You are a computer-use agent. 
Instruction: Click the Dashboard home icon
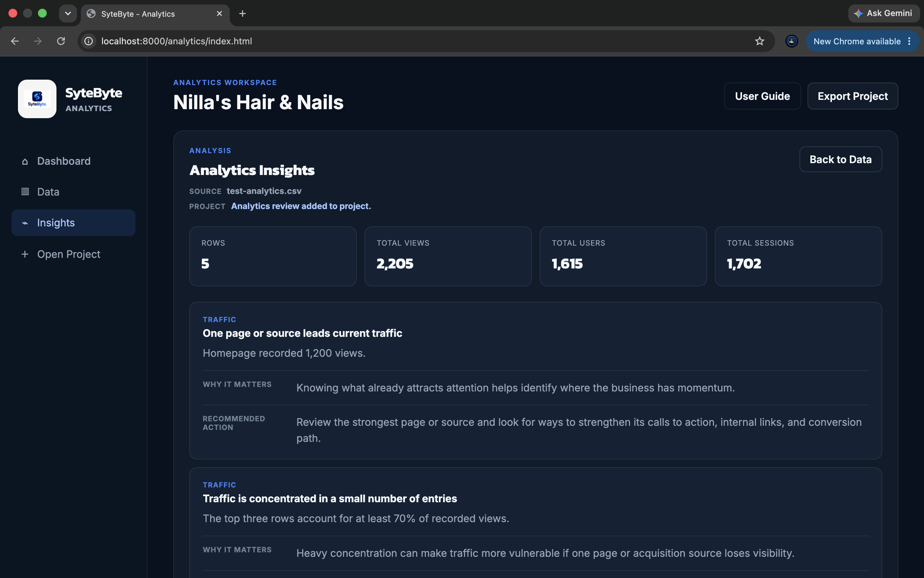[25, 161]
